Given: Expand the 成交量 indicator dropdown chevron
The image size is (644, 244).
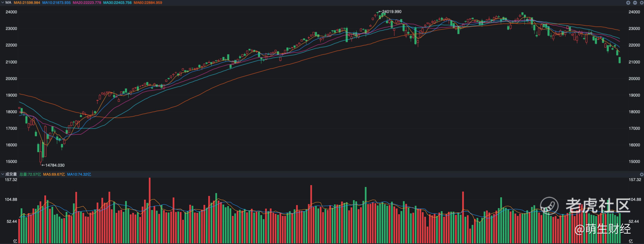Looking at the screenshot, I should (3, 174).
